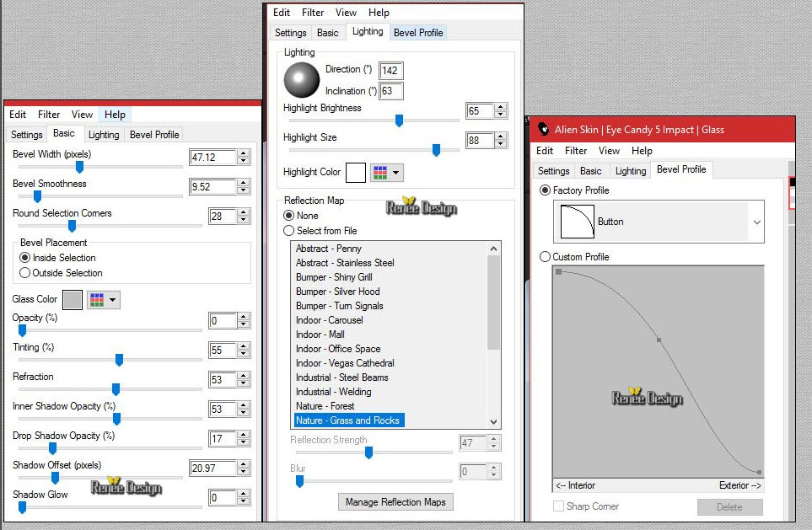Select the Custom Profile option
Screen dimensions: 812x530
tap(545, 257)
